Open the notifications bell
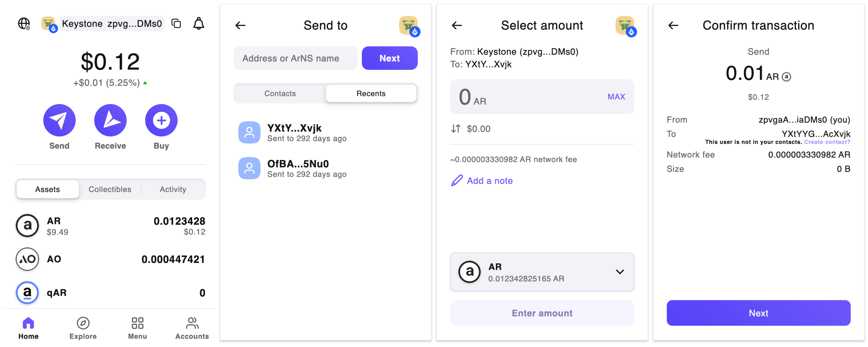This screenshot has width=868, height=347. click(x=198, y=24)
